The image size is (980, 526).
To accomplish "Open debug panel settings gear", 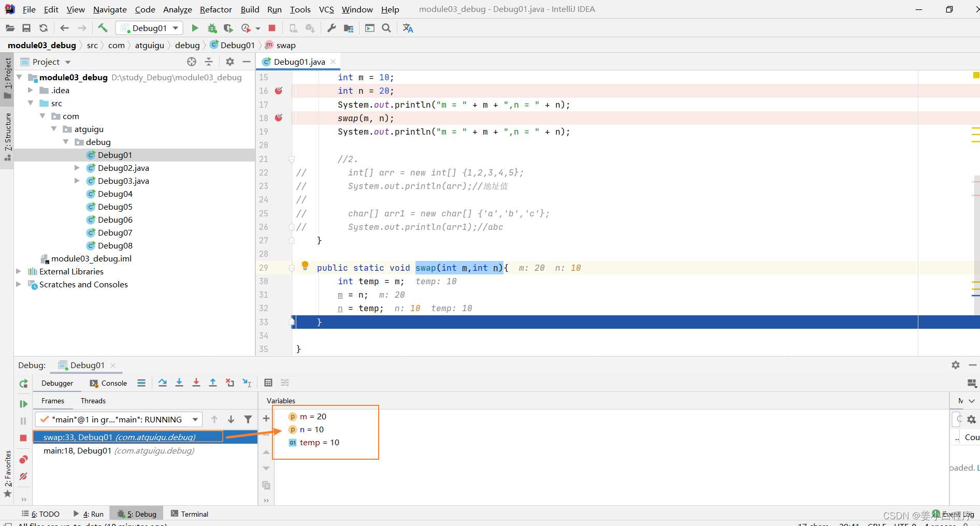I will click(956, 365).
